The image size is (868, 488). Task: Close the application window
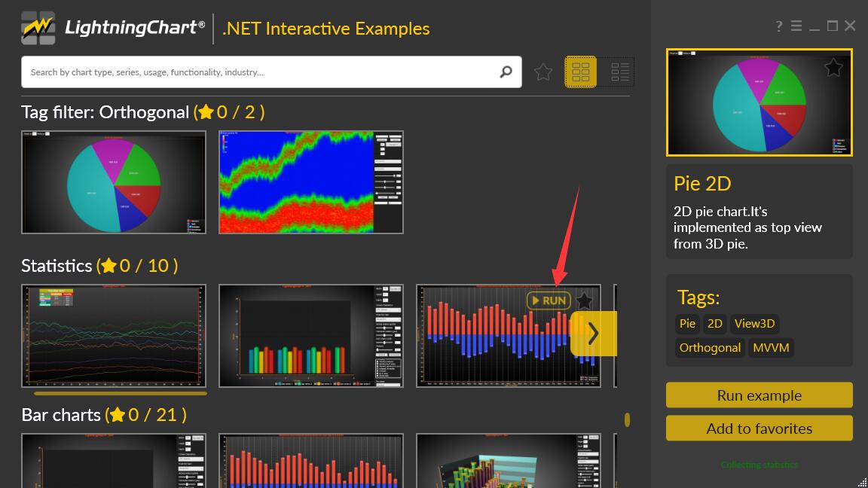[850, 26]
